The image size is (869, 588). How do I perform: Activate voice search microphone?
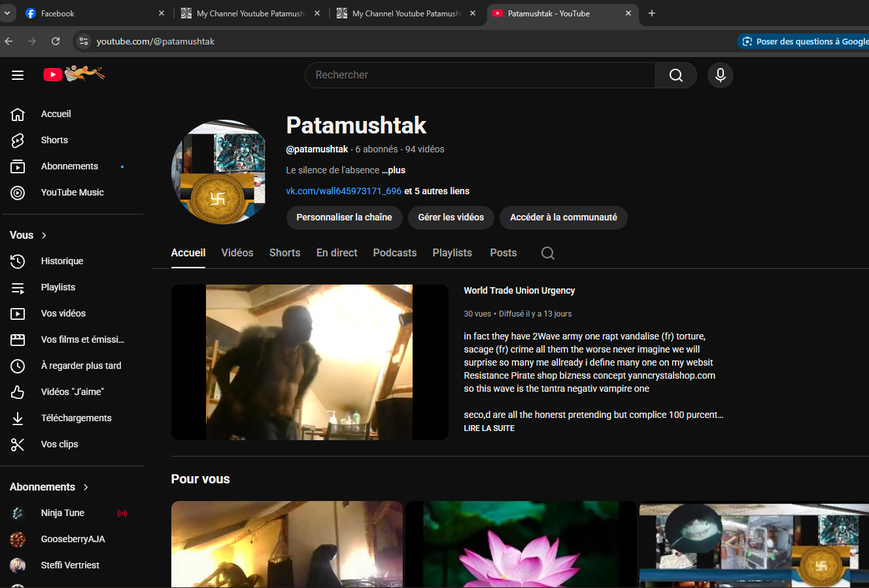720,75
